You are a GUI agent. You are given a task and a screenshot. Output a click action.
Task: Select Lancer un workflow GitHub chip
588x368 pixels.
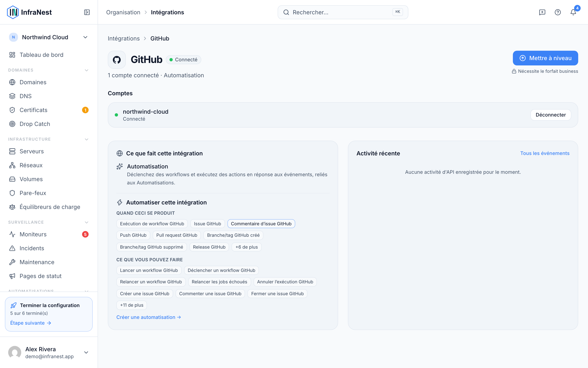coord(149,270)
